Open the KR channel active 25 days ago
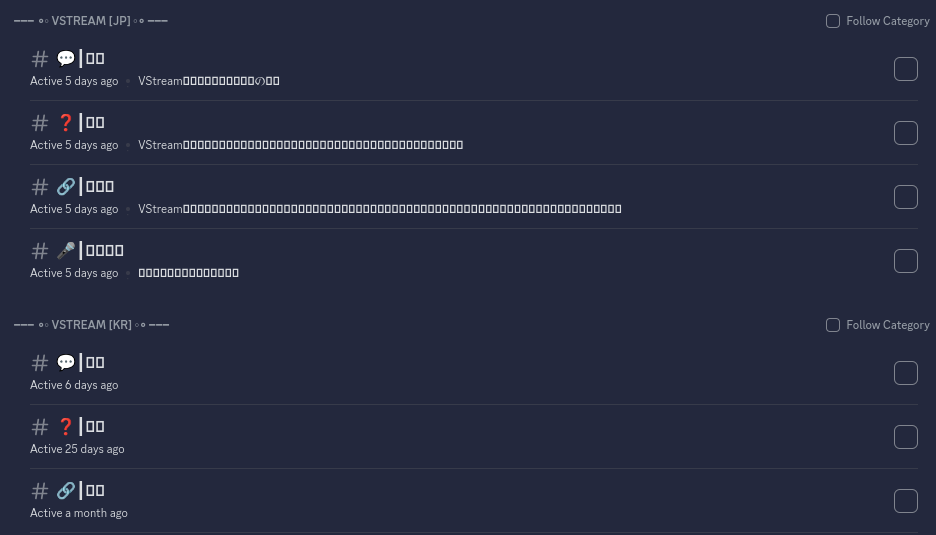936x535 pixels. (x=95, y=427)
